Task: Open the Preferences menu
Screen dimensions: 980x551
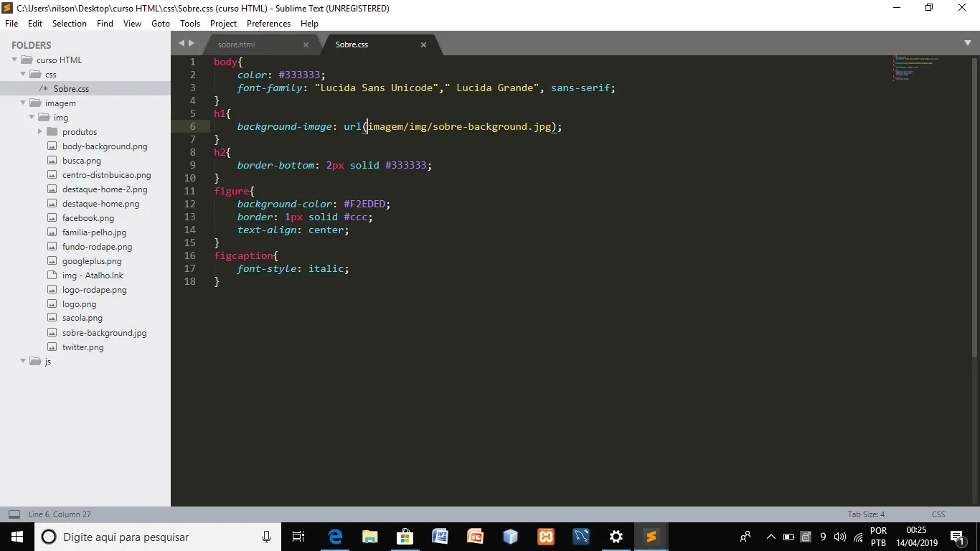Action: click(268, 24)
